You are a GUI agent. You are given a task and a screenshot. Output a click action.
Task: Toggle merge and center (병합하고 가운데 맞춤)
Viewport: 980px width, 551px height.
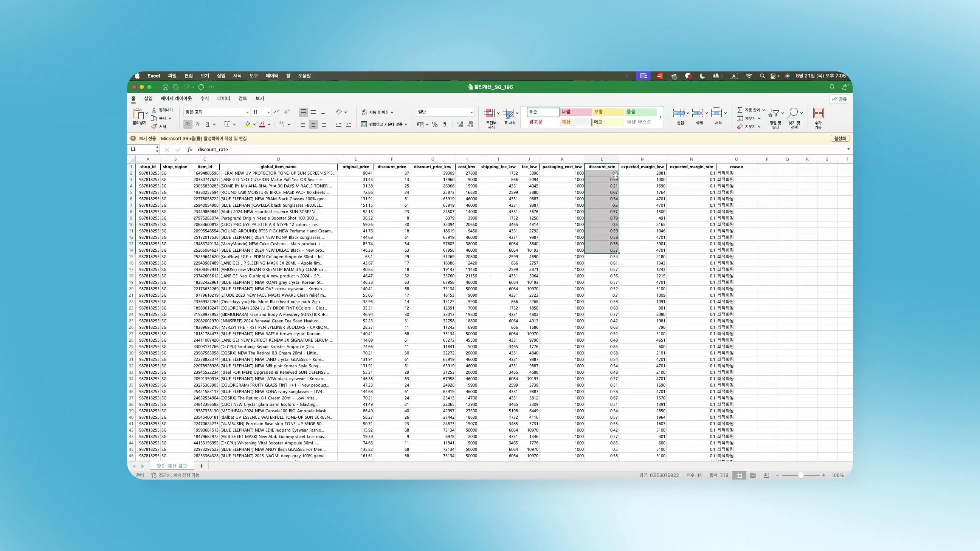click(x=382, y=124)
